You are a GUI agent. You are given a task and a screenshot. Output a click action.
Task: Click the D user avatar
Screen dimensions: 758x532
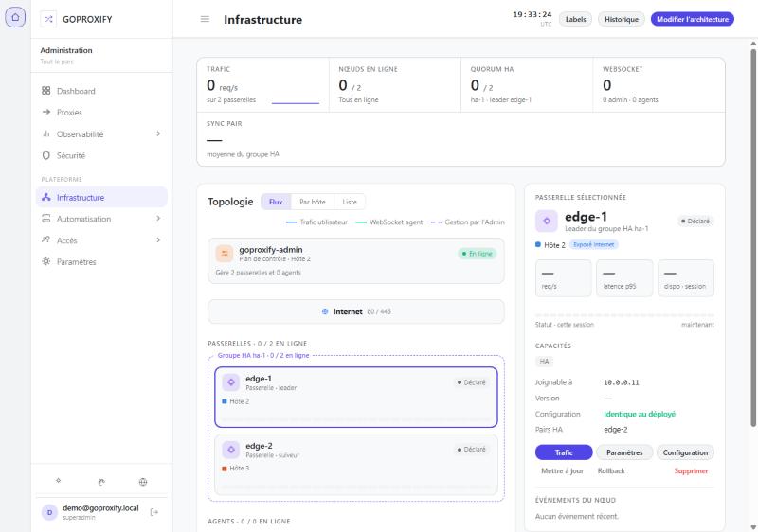click(x=49, y=512)
